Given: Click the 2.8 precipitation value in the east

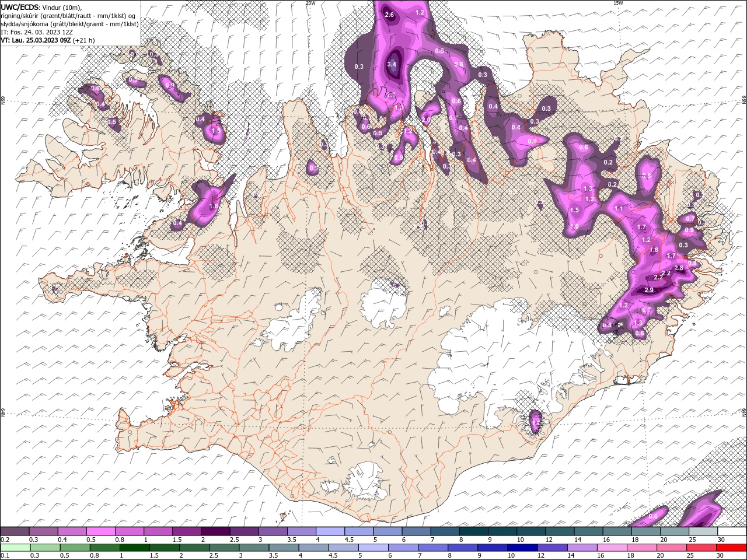Looking at the screenshot, I should click(x=679, y=268).
